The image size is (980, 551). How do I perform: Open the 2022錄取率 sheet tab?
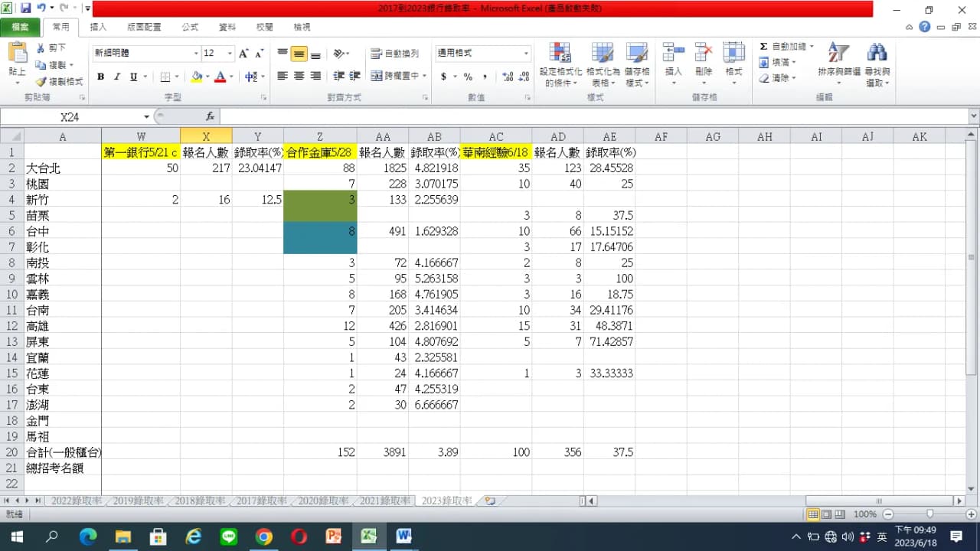[x=76, y=501]
